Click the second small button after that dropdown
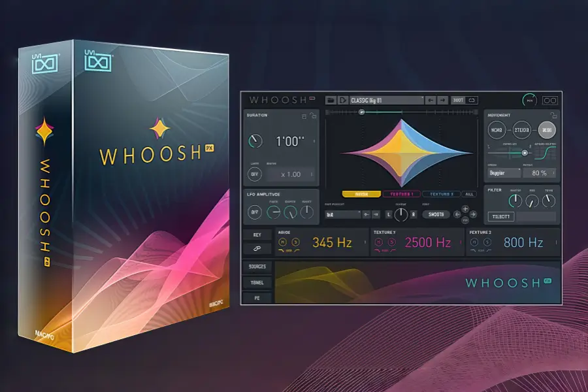 point(376,214)
